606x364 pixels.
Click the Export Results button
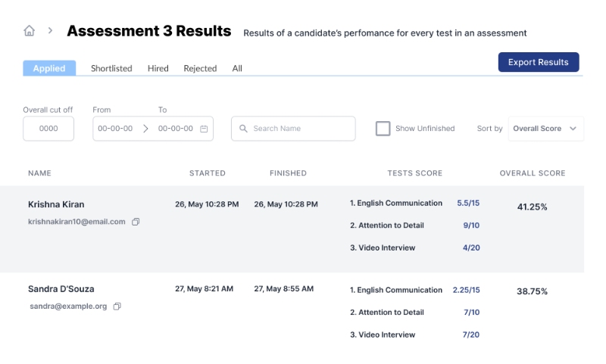pos(538,62)
